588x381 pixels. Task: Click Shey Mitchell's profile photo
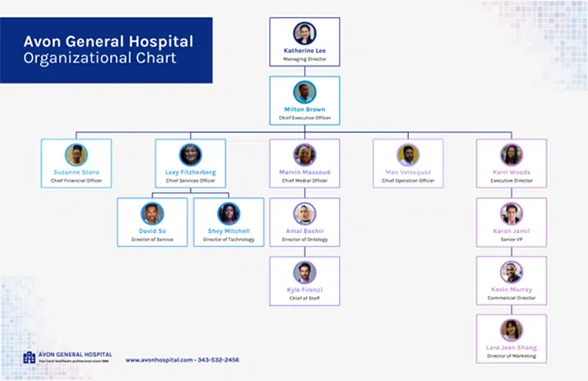[228, 214]
